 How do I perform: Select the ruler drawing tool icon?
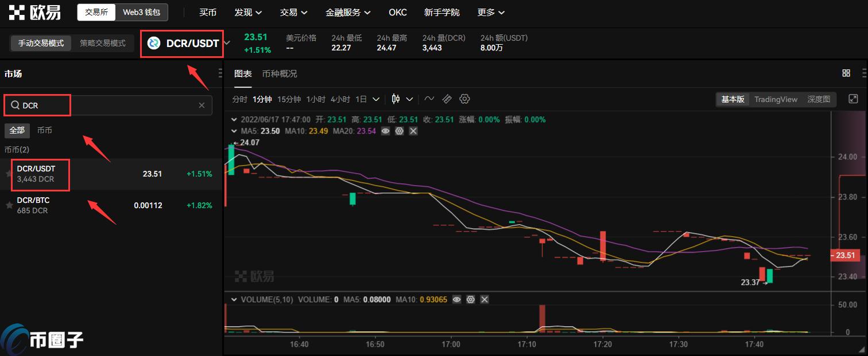[x=447, y=99]
